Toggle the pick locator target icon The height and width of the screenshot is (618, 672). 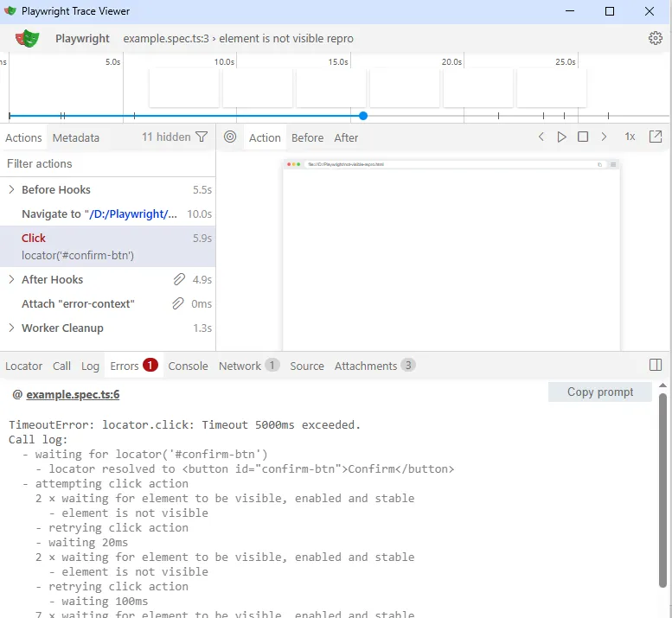click(x=230, y=137)
